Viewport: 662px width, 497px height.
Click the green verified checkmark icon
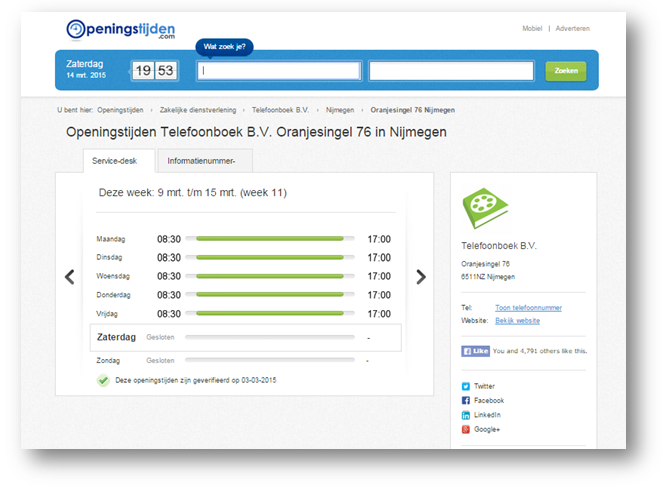(103, 380)
